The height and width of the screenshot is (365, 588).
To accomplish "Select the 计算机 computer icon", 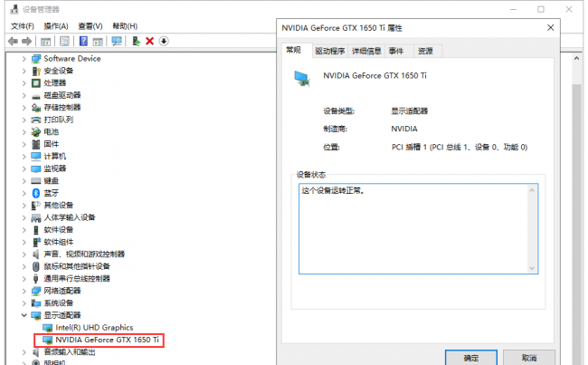I will (x=36, y=156).
